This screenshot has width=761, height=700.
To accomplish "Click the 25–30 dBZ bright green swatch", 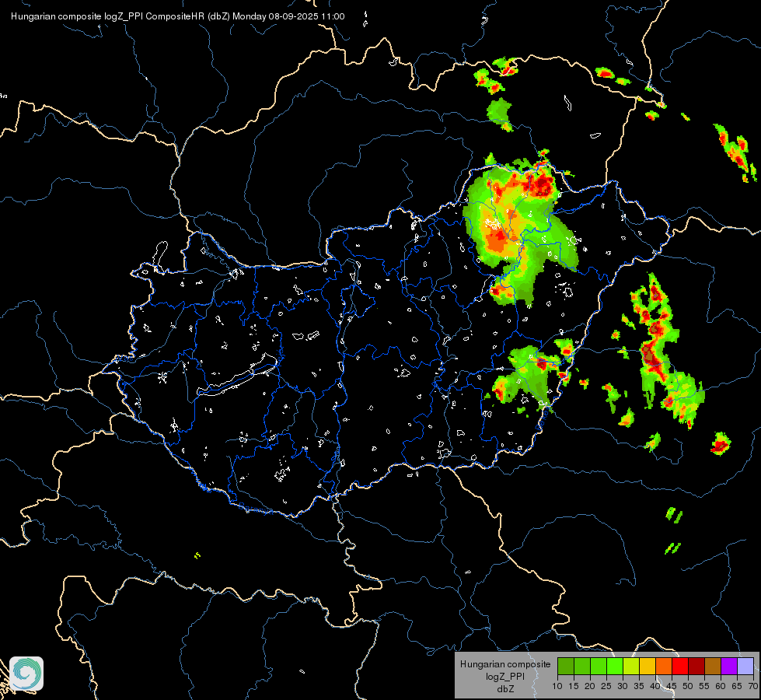I will [615, 666].
